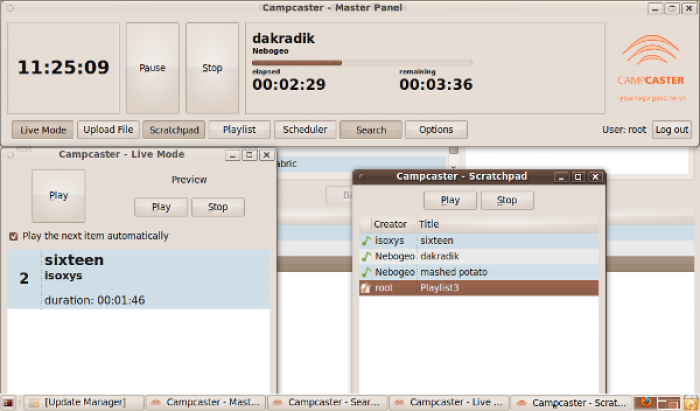Click the show desktop icon in taskbar
Viewport: 700px width, 411px height.
(x=8, y=403)
